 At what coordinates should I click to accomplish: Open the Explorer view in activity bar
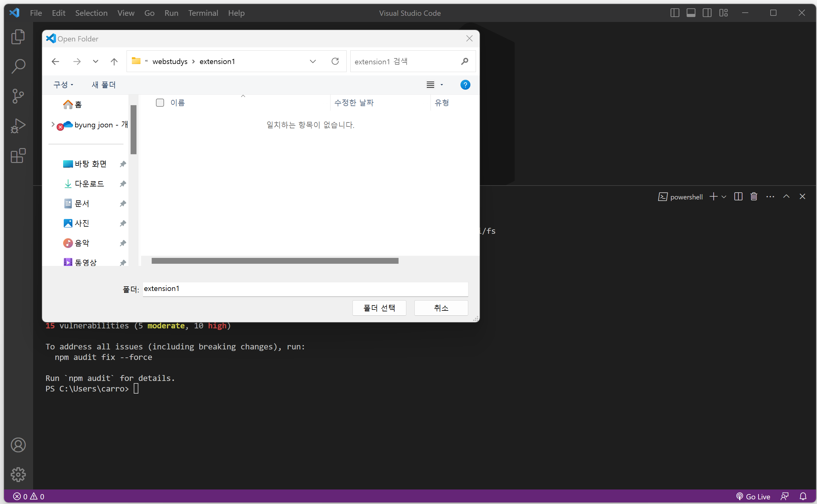coord(18,37)
